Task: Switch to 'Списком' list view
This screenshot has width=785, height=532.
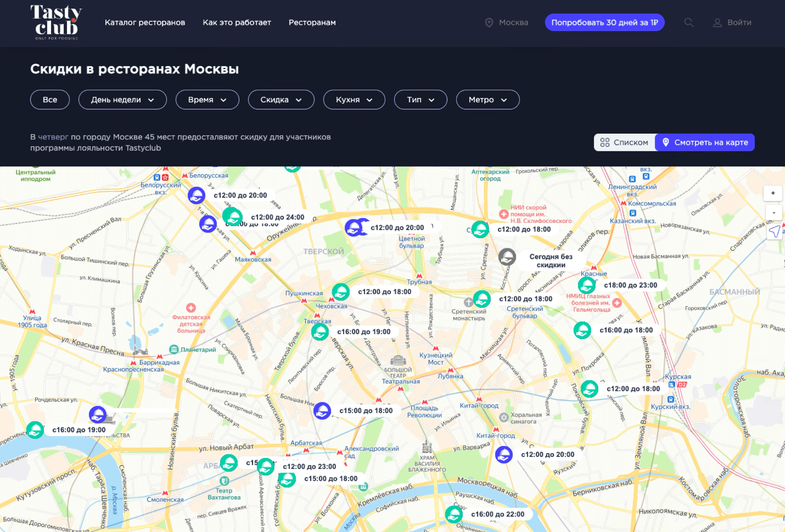Action: 624,142
